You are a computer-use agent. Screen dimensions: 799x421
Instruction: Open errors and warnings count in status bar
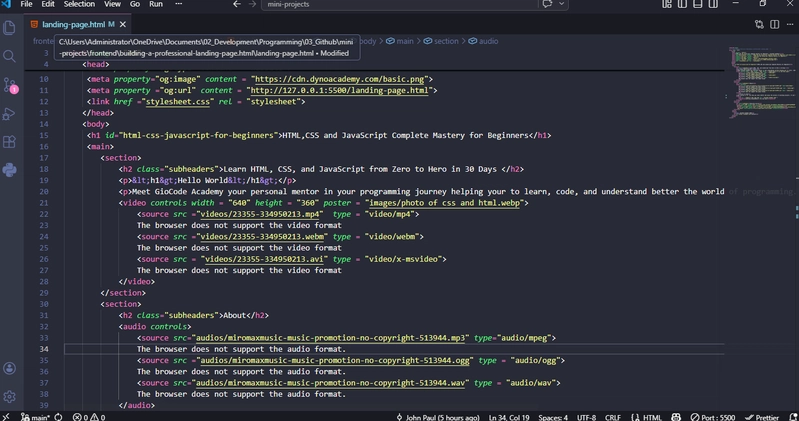89,417
